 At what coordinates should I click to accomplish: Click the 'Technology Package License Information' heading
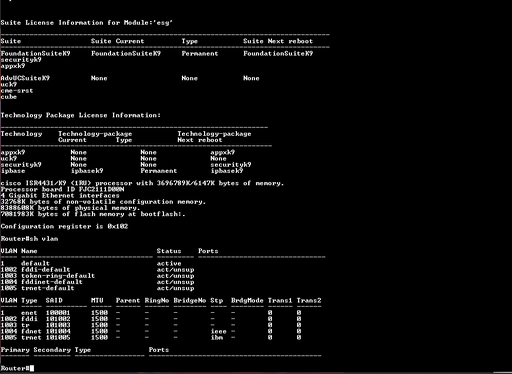pos(81,115)
